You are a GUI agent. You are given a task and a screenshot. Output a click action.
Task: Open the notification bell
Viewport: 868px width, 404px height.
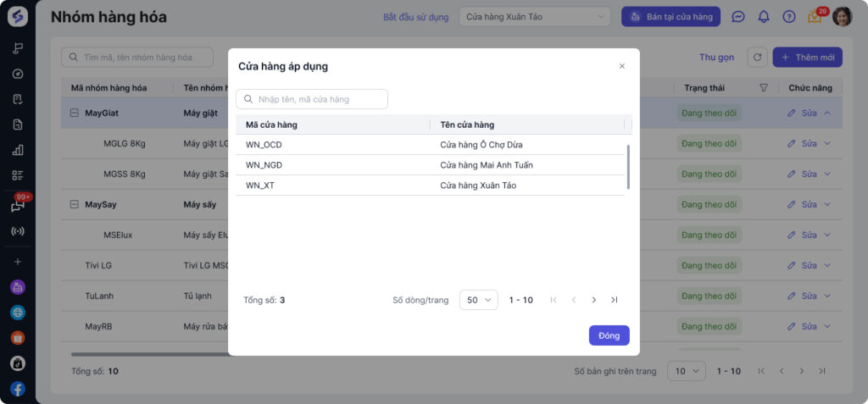(x=764, y=17)
